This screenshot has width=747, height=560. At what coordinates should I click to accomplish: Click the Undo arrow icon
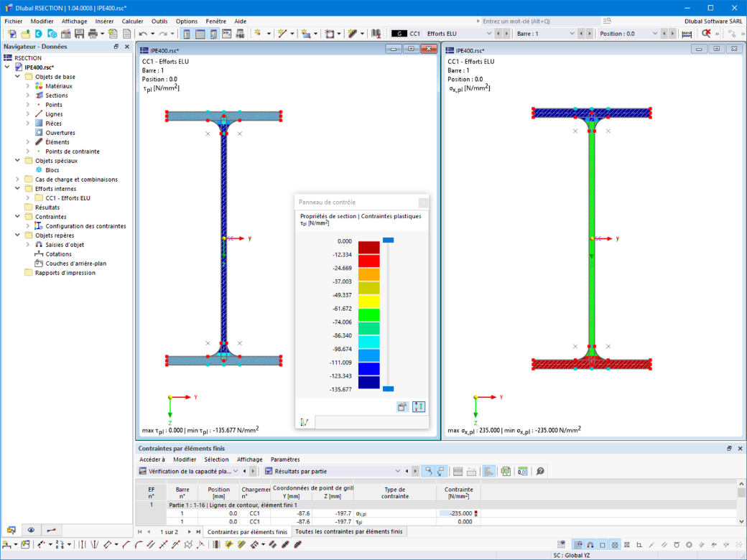tap(143, 34)
